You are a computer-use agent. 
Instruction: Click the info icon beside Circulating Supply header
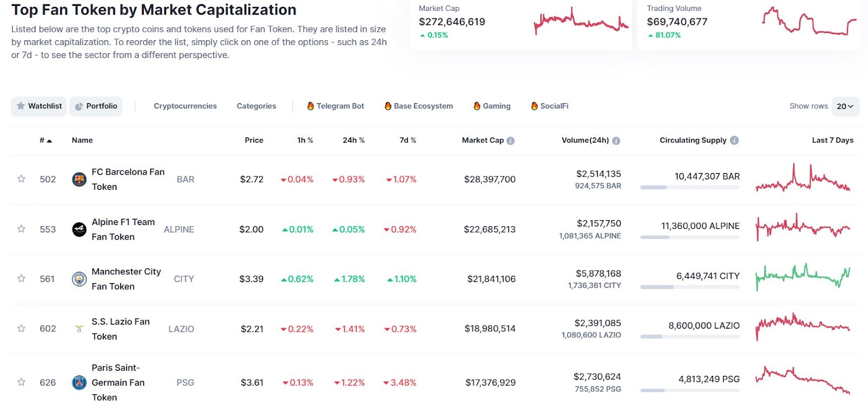[x=734, y=140]
